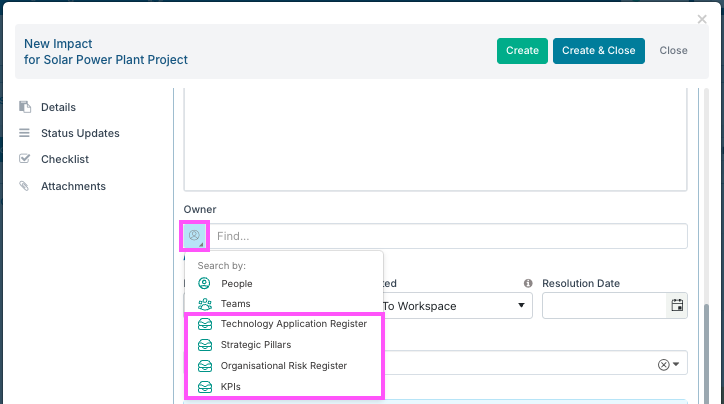Select Strategic Pillars search option
Viewport: 724px width, 404px height.
(x=256, y=345)
